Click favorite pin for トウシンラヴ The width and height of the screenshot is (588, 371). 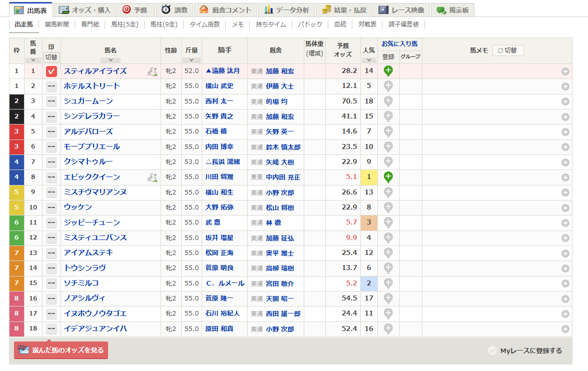click(x=388, y=268)
